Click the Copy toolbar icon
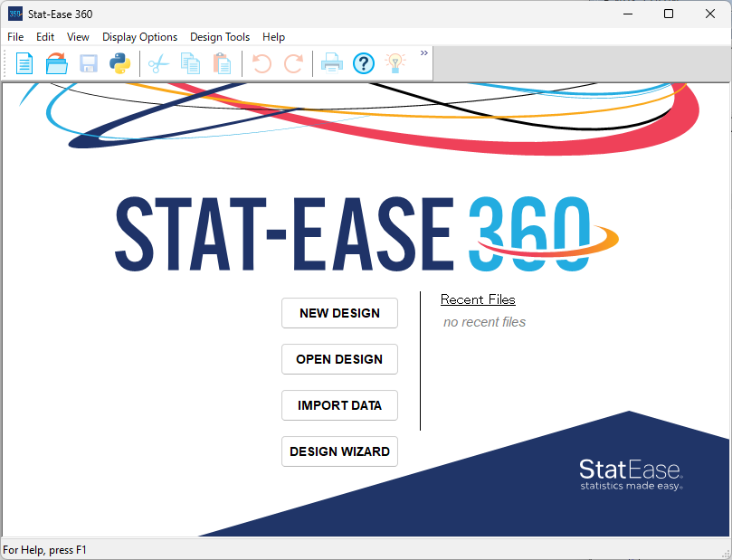This screenshot has height=560, width=732. 190,63
